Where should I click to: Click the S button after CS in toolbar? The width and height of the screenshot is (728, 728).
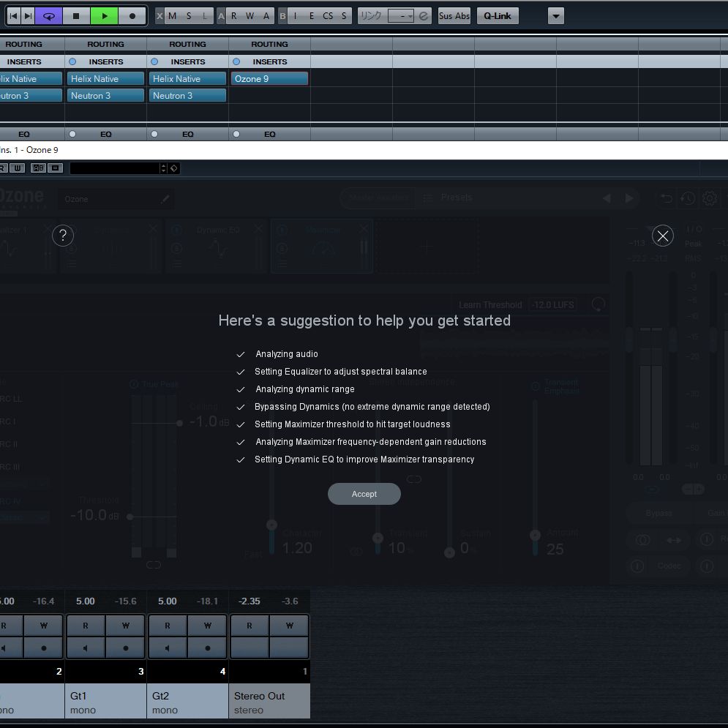tap(344, 16)
